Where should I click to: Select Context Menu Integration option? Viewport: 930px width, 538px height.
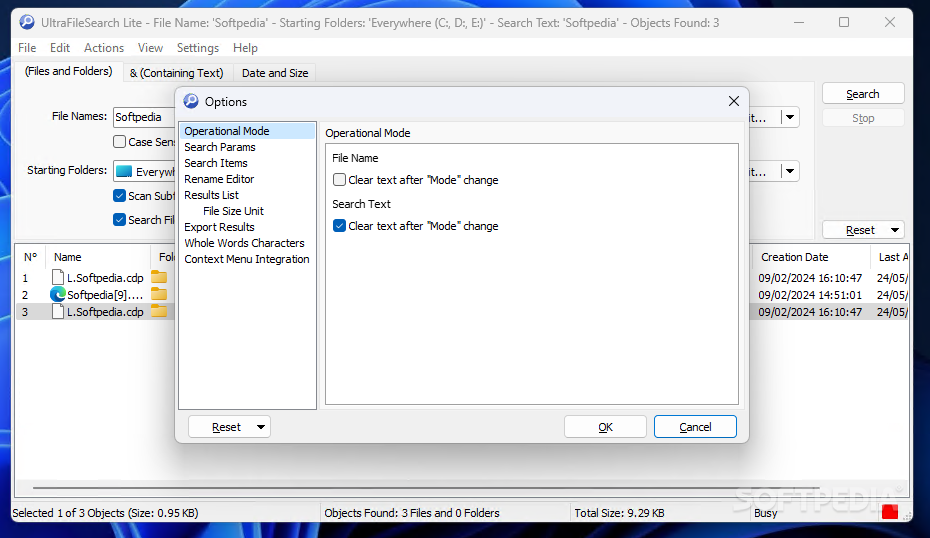(x=247, y=259)
